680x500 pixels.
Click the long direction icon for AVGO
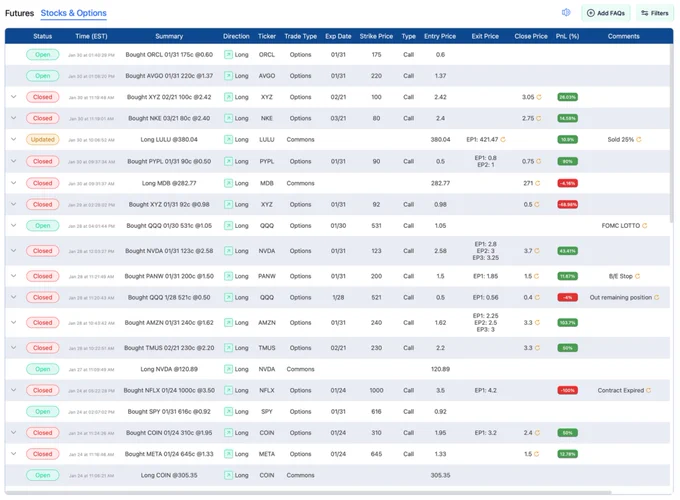(228, 75)
